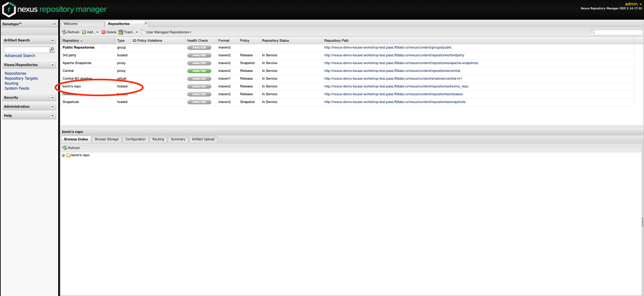Open the repositories/releases path link
Screen dimensions: 644x296
pos(394,94)
